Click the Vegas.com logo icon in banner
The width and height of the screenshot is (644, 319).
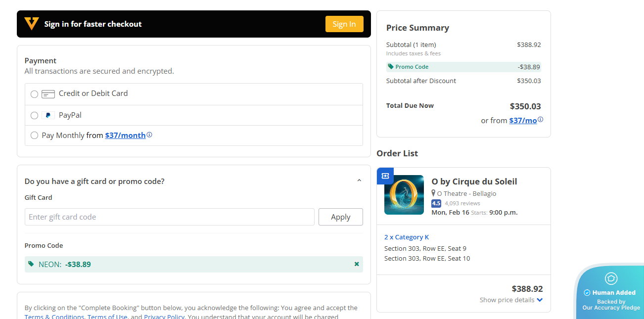tap(32, 24)
